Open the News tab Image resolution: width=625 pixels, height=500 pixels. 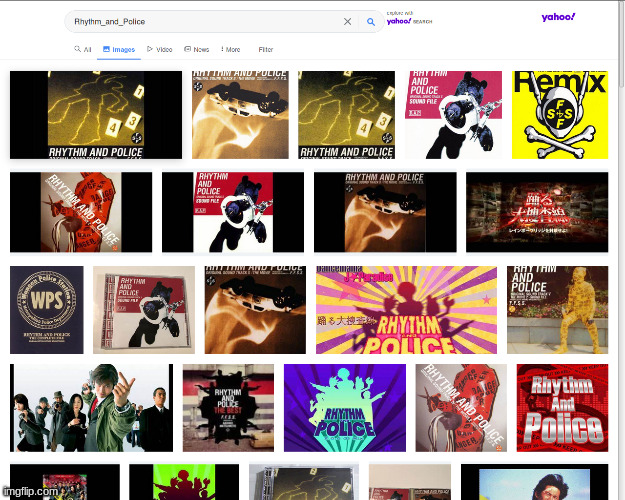pos(197,49)
